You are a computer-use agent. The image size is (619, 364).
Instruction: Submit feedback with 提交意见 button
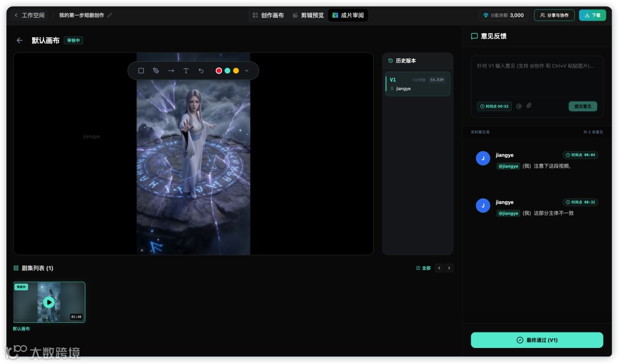[x=583, y=106]
